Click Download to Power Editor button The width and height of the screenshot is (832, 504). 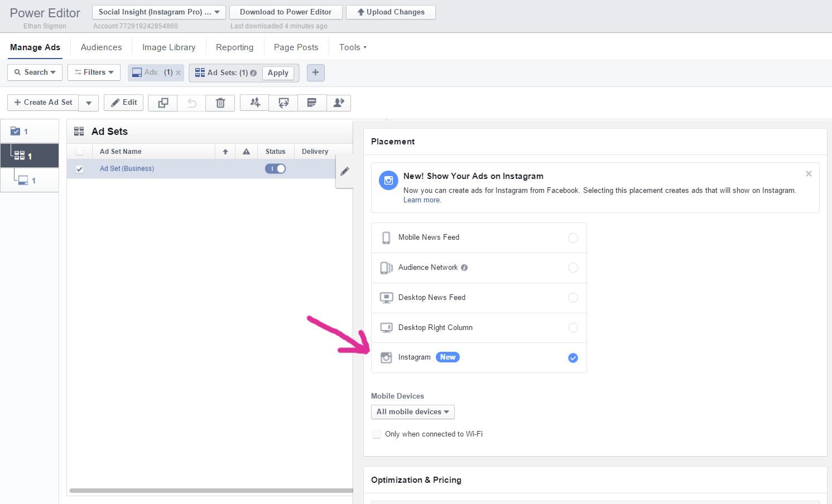pyautogui.click(x=286, y=12)
